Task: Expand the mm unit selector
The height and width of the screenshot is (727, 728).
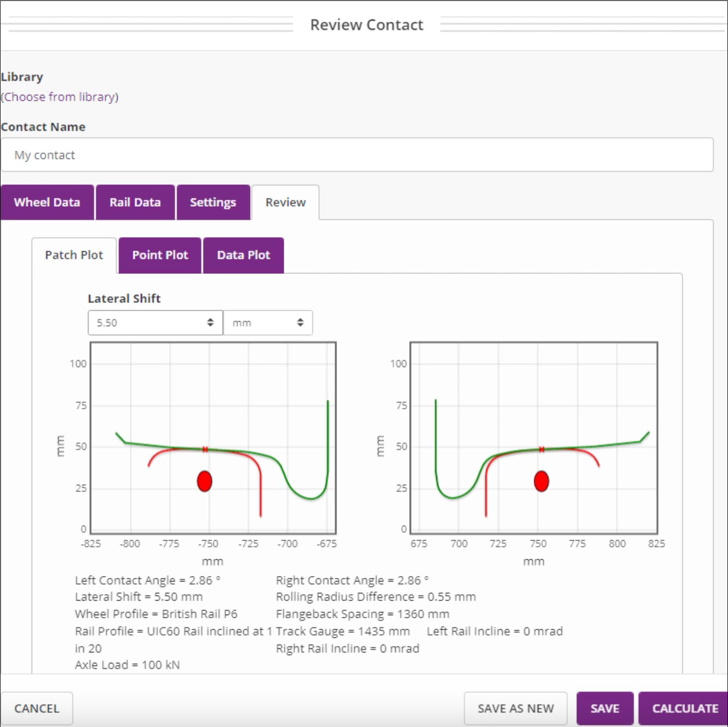Action: [268, 323]
